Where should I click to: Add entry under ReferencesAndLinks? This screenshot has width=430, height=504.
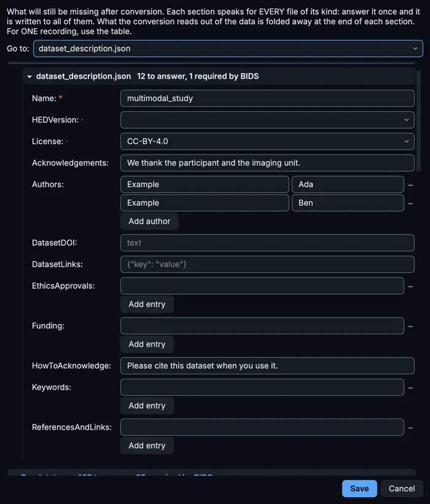pos(147,445)
